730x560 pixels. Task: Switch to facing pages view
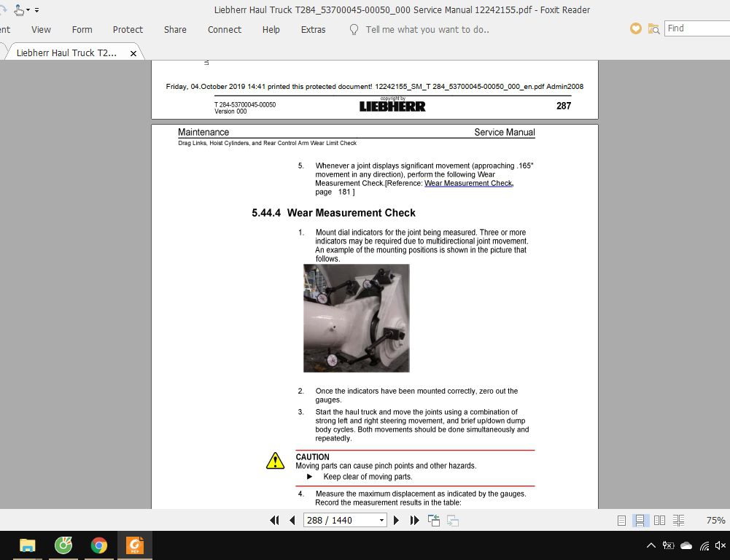click(659, 521)
